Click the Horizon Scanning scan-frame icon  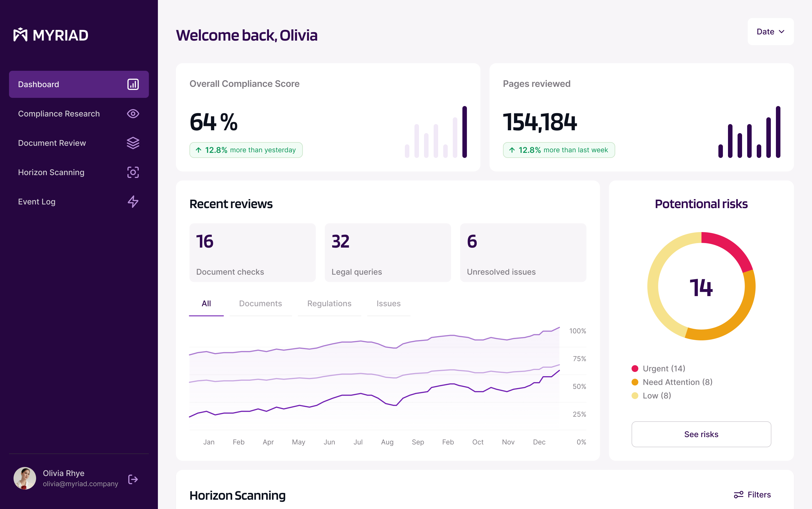click(x=133, y=172)
